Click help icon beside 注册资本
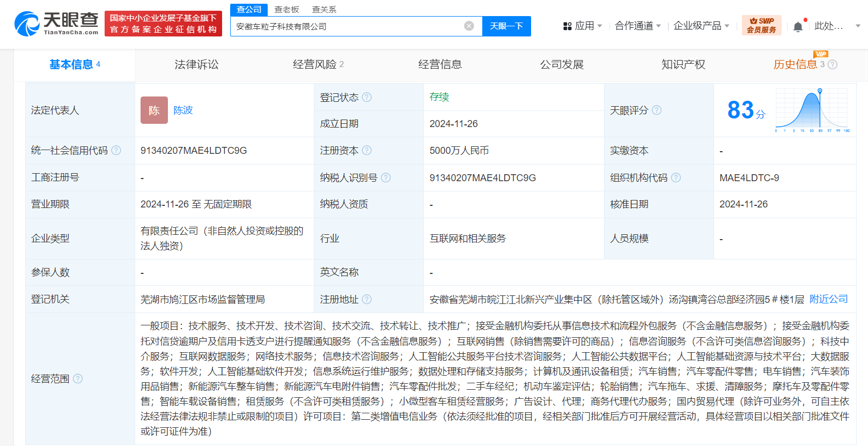Image resolution: width=868 pixels, height=446 pixels. (367, 151)
